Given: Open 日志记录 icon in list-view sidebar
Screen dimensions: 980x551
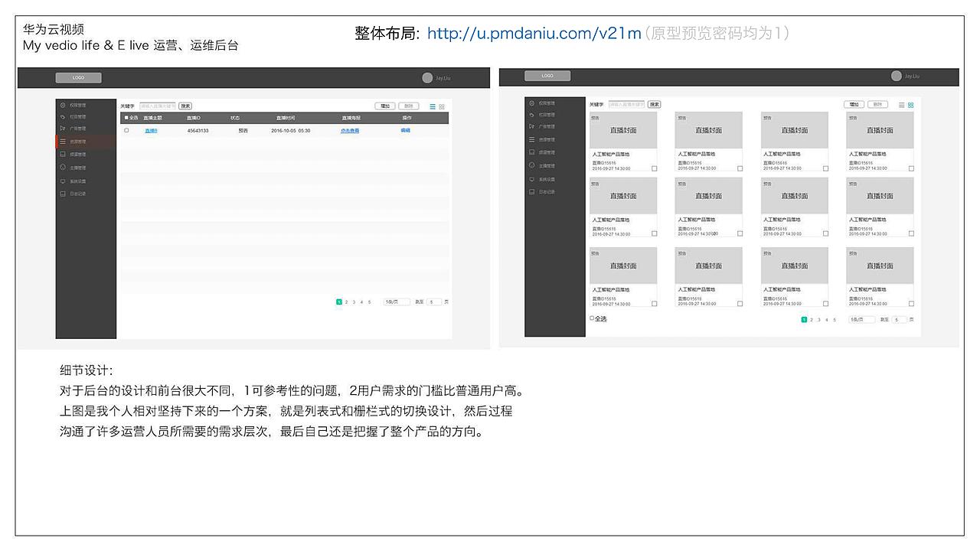Looking at the screenshot, I should click(62, 194).
